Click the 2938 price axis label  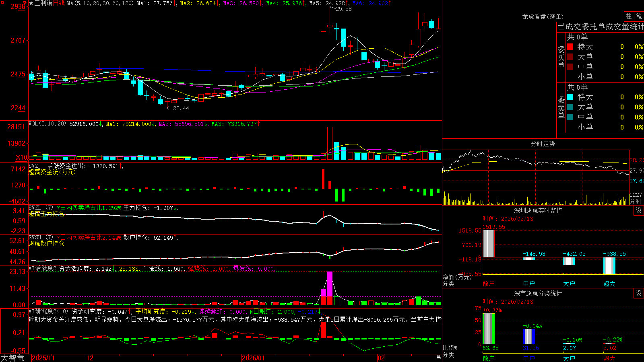pyautogui.click(x=18, y=6)
